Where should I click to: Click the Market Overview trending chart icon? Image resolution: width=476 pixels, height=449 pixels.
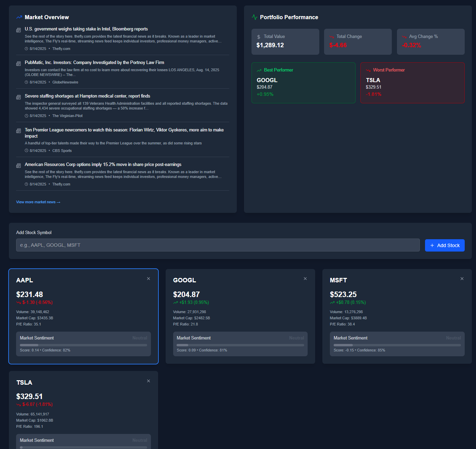18,17
